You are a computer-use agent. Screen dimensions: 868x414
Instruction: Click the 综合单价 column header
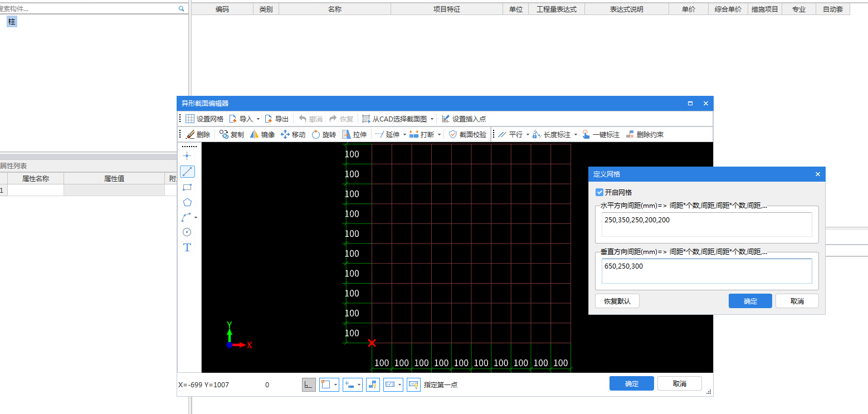click(728, 9)
